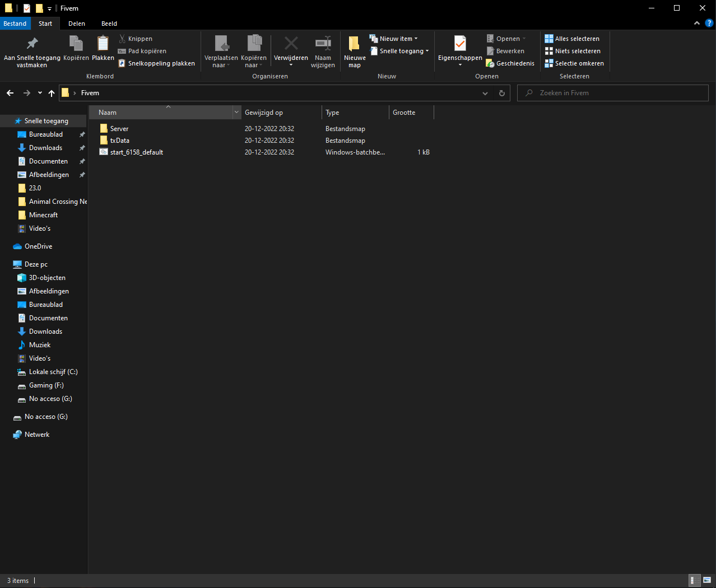This screenshot has height=588, width=716.
Task: Open Snelle toegang dropdown in ribbon
Action: pos(399,51)
